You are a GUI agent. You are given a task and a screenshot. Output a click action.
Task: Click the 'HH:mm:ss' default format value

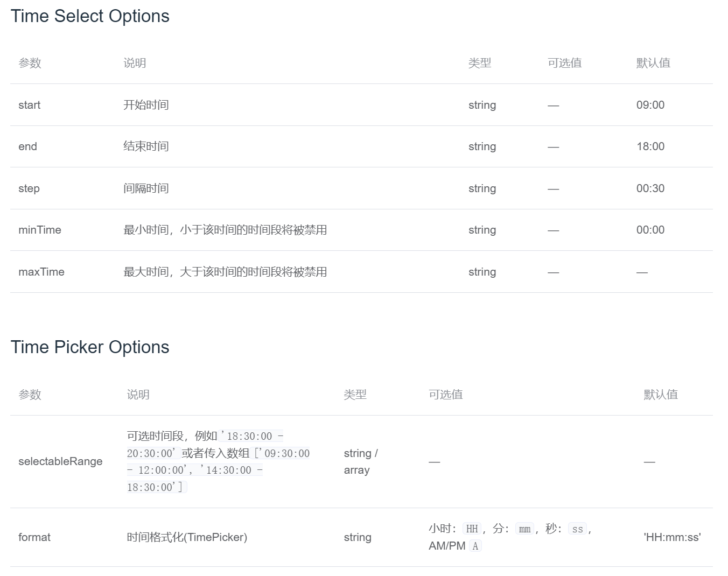tap(671, 537)
